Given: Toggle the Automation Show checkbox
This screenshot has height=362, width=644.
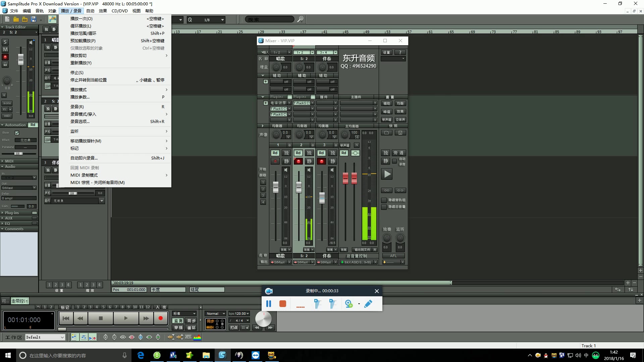Looking at the screenshot, I should pyautogui.click(x=17, y=133).
